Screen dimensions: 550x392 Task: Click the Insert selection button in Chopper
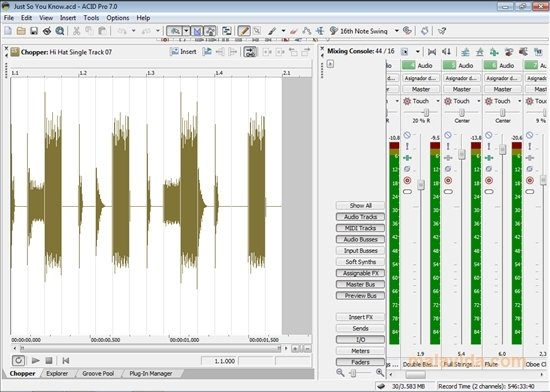(x=184, y=52)
